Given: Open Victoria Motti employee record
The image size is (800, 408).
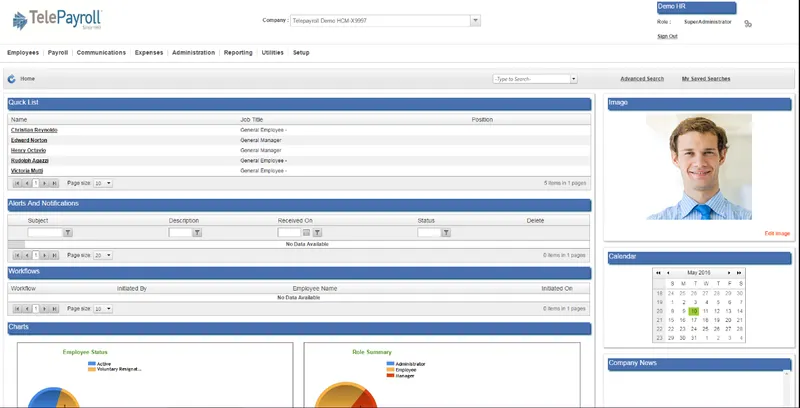Looking at the screenshot, I should pyautogui.click(x=27, y=171).
